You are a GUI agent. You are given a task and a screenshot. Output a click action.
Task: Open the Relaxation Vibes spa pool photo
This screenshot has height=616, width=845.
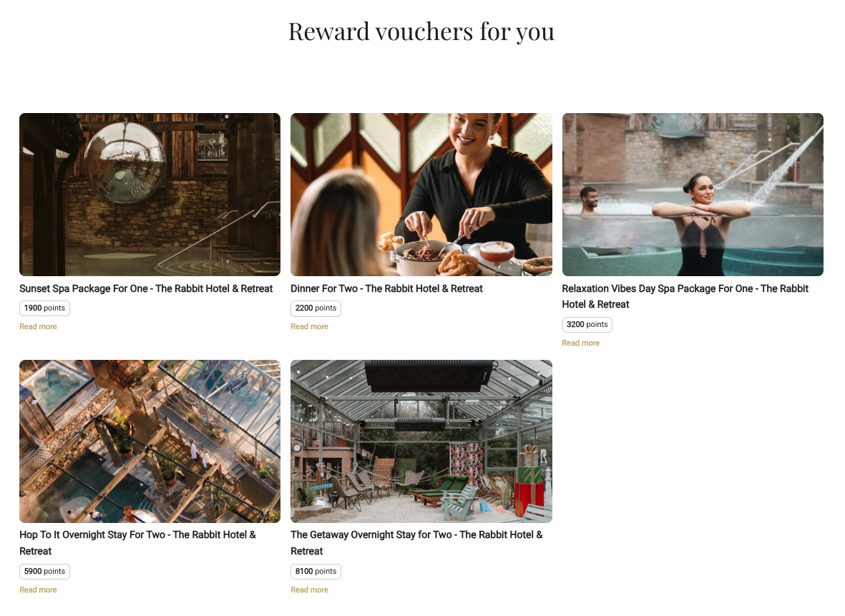693,195
